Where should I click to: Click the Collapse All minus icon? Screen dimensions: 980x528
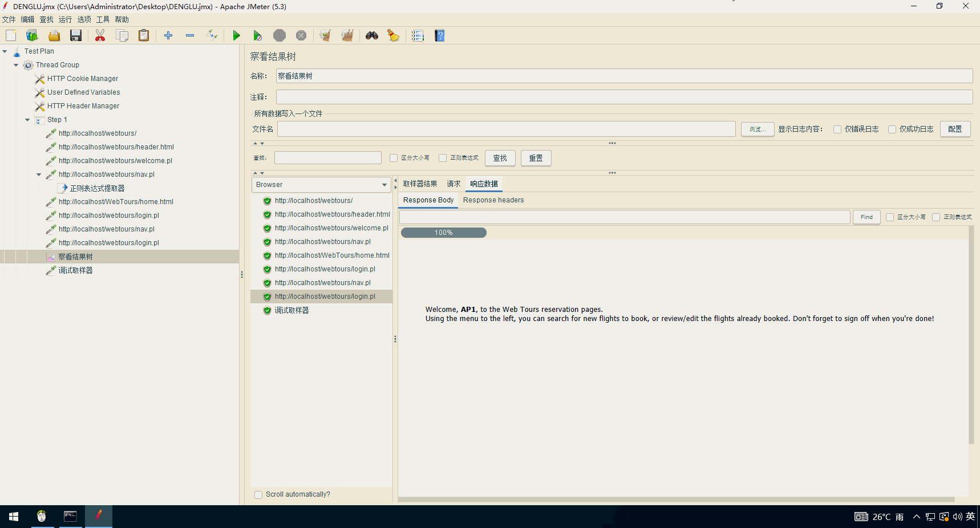coord(190,35)
